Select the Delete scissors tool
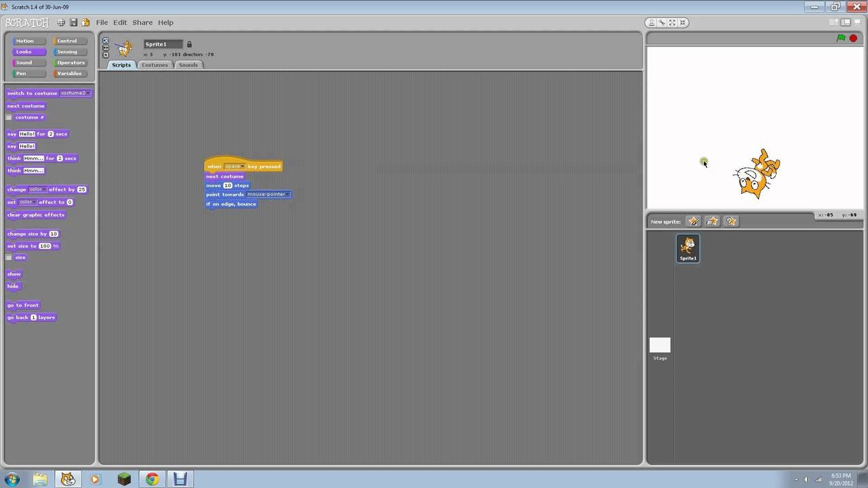The image size is (868, 488). point(662,22)
